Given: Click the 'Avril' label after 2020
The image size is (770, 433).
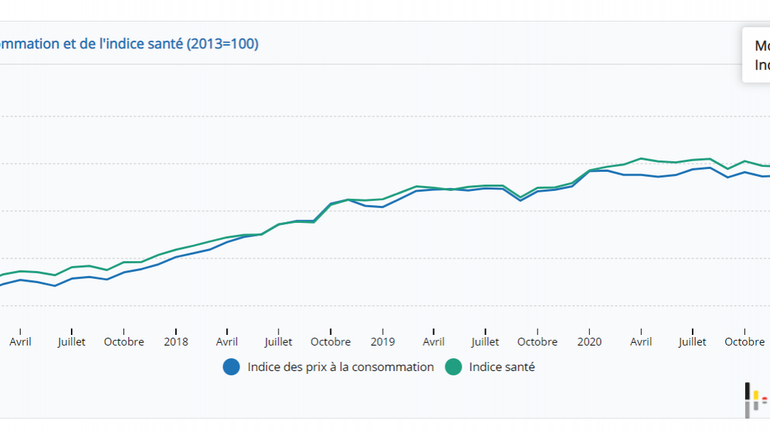Looking at the screenshot, I should point(641,341).
